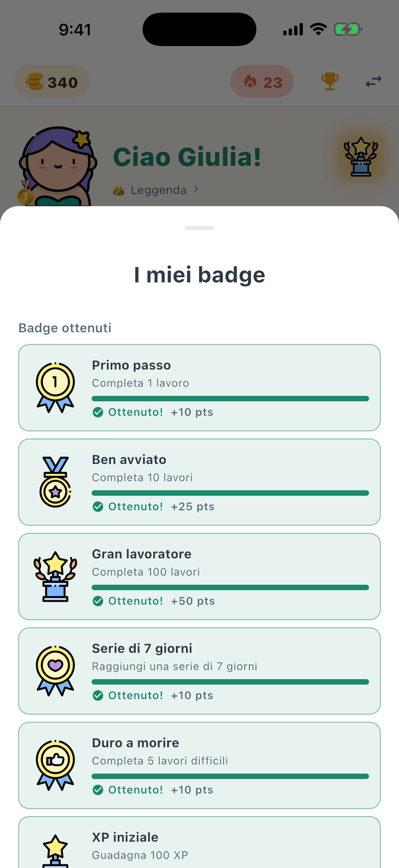Viewport: 399px width, 868px height.
Task: Click the heart ribbon for Serie di 7 giorni
Action: click(55, 671)
